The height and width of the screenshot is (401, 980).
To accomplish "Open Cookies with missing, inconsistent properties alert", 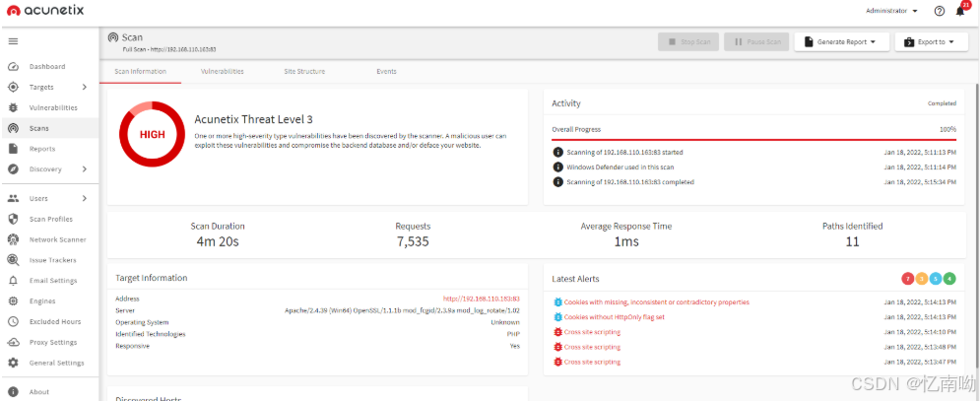I will click(x=656, y=302).
